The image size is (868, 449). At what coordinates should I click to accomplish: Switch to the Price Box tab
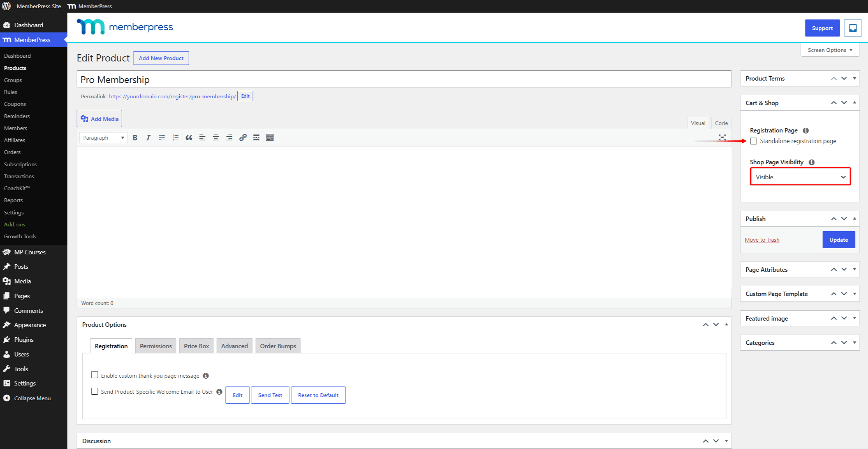coord(196,346)
